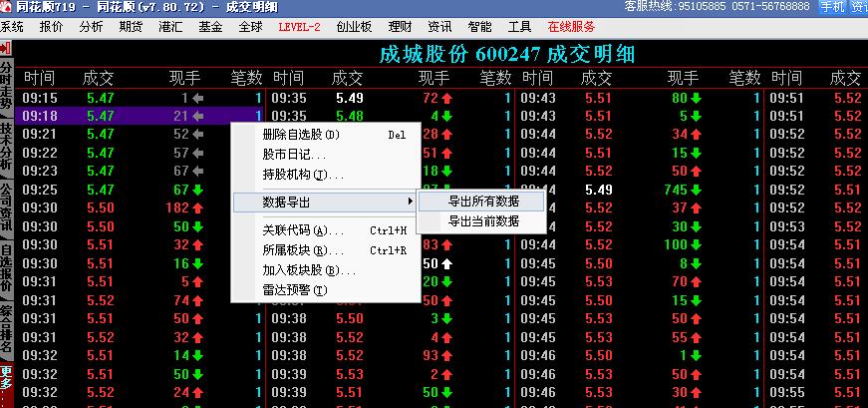This screenshot has height=408, width=868.
Task: Open the 全球 menu
Action: (251, 27)
